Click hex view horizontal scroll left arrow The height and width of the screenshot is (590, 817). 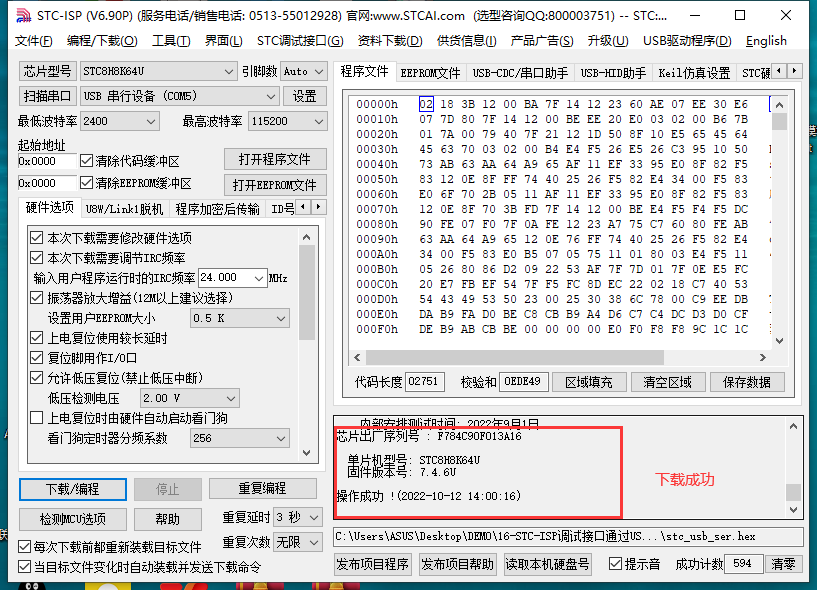(357, 358)
